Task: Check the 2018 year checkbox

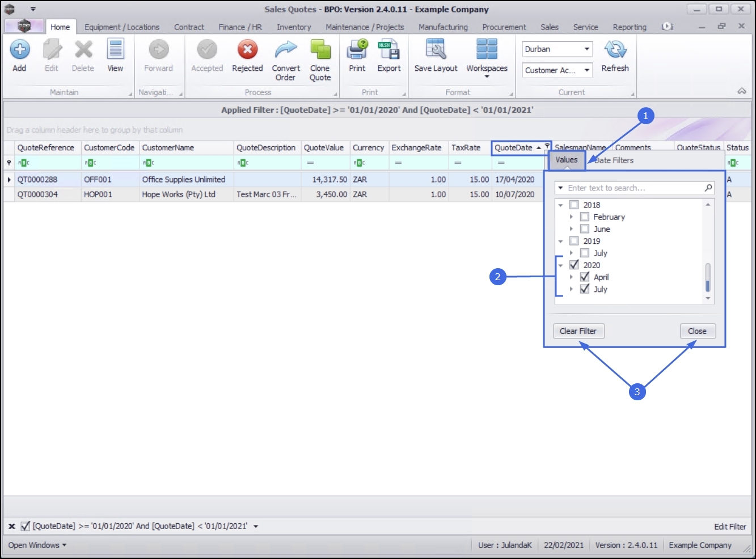Action: 574,205
